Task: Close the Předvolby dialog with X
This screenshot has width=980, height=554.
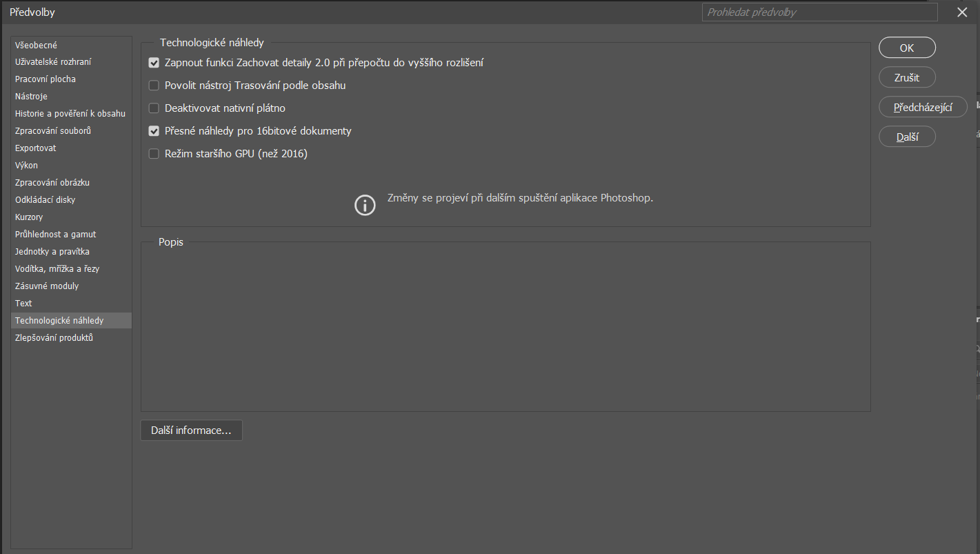Action: click(962, 12)
